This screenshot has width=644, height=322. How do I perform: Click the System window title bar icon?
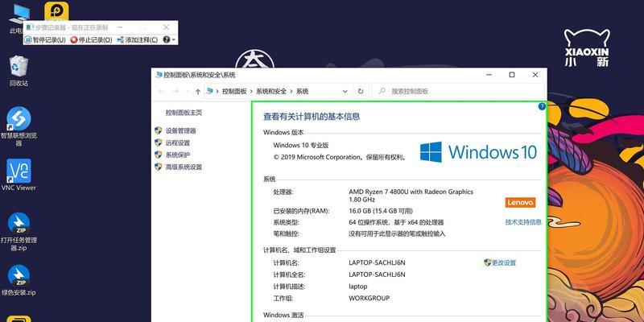click(x=159, y=75)
